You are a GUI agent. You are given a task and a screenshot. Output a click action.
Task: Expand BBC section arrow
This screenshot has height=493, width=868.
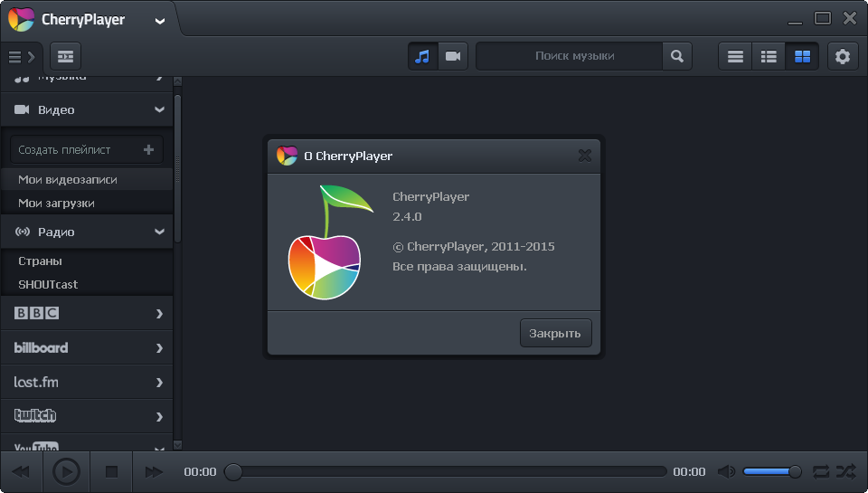click(159, 314)
